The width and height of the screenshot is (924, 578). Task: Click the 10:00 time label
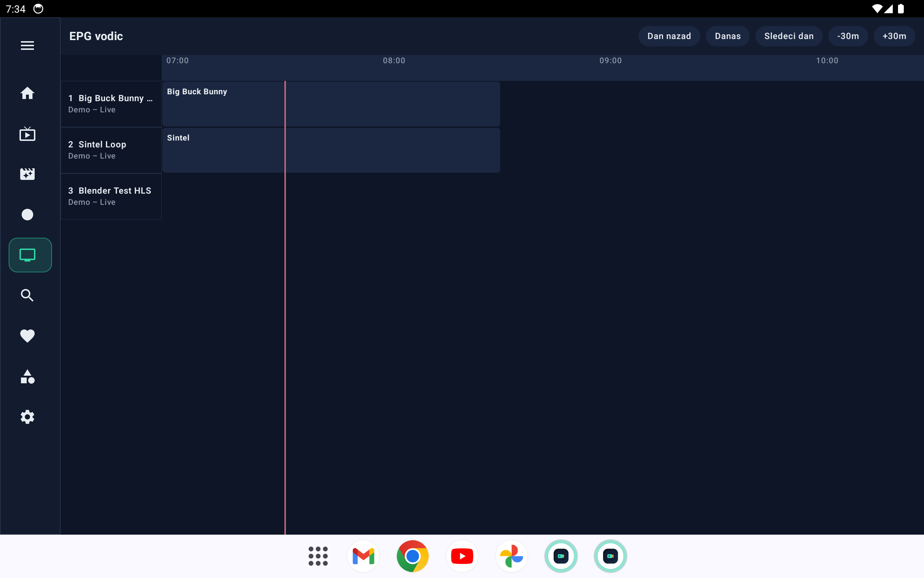pyautogui.click(x=827, y=60)
